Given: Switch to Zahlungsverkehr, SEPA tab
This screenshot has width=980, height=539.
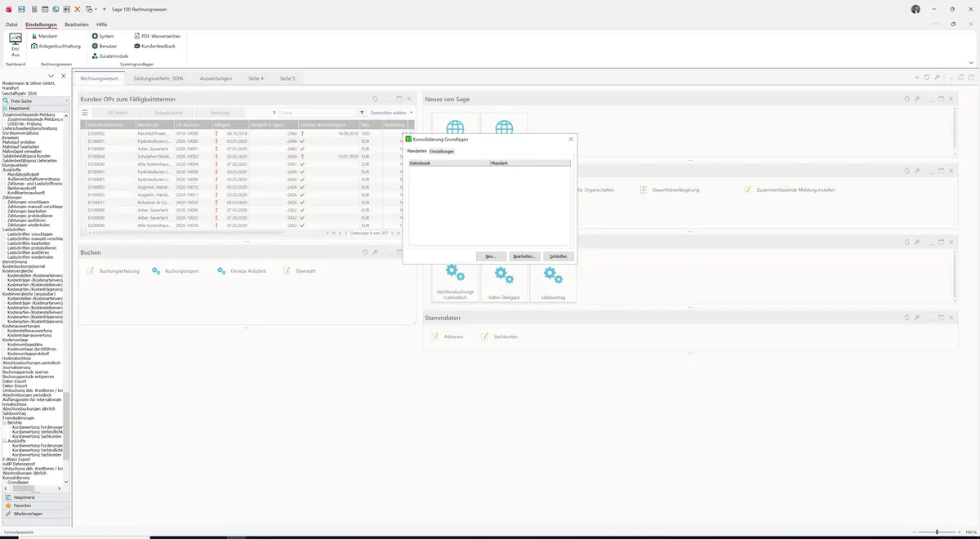Looking at the screenshot, I should pyautogui.click(x=158, y=78).
